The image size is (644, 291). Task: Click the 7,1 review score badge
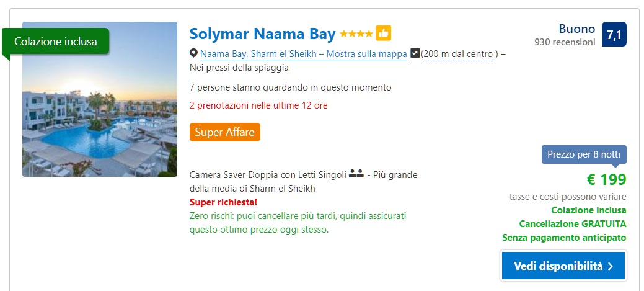pos(614,35)
